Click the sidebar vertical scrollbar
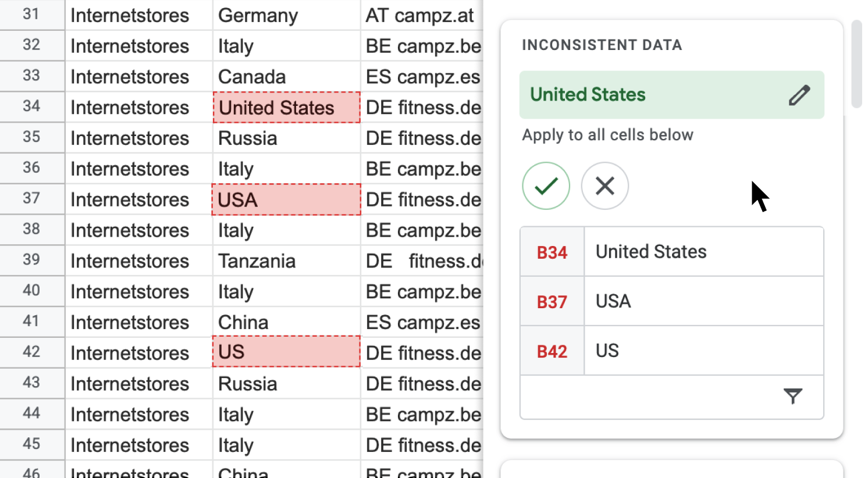 pyautogui.click(x=856, y=64)
